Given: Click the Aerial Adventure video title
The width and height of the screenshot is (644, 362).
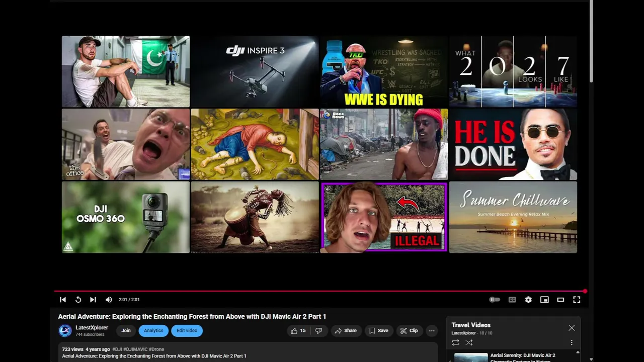Looking at the screenshot, I should [192, 316].
